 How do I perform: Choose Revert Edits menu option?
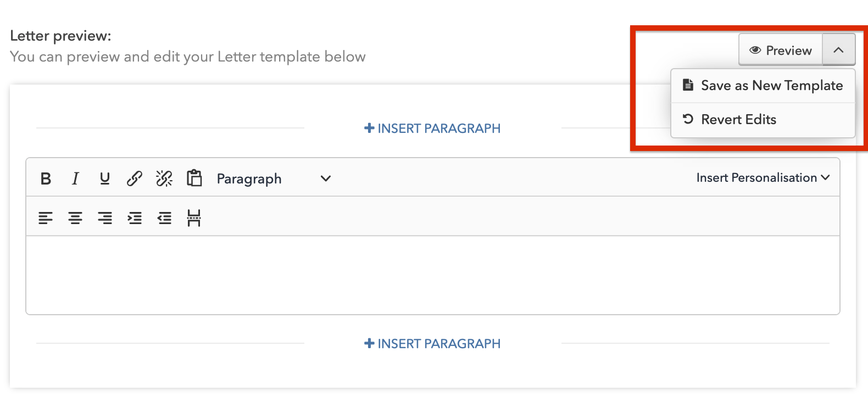[763, 120]
